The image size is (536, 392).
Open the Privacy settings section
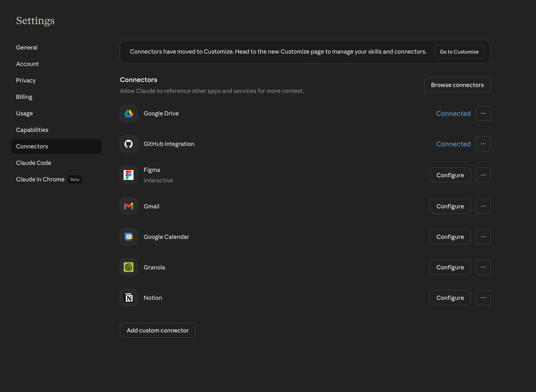(56, 80)
